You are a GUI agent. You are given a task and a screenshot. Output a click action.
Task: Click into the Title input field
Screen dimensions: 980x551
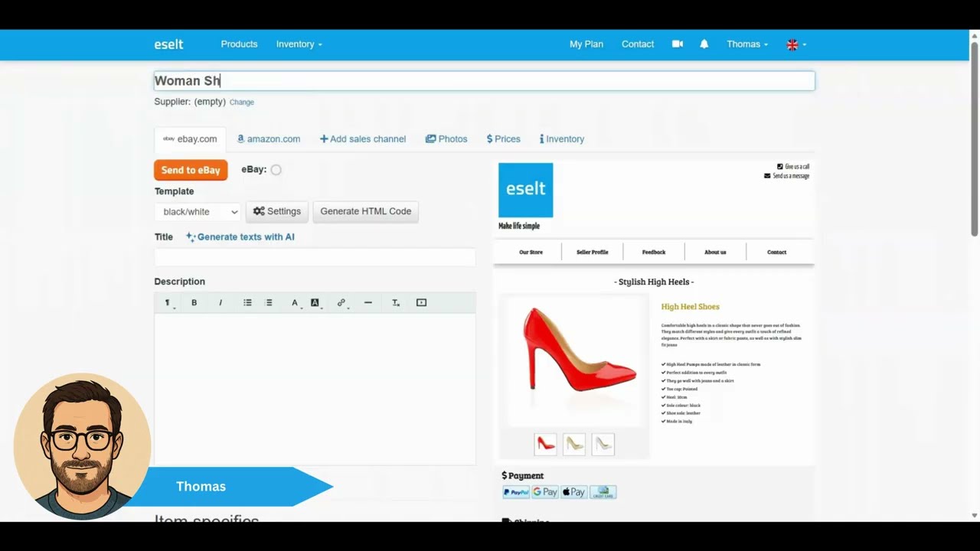pyautogui.click(x=315, y=258)
